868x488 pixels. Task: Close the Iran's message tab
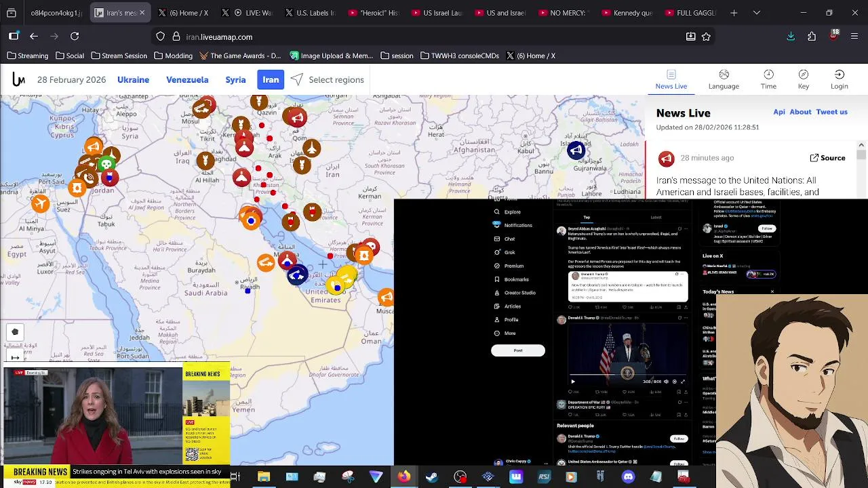(x=142, y=13)
